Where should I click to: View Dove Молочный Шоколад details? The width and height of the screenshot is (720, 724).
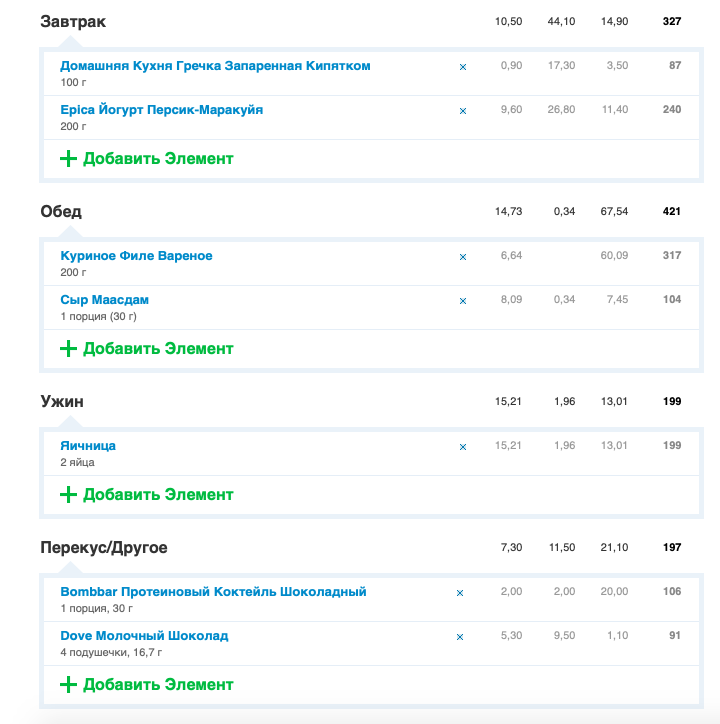pos(144,636)
